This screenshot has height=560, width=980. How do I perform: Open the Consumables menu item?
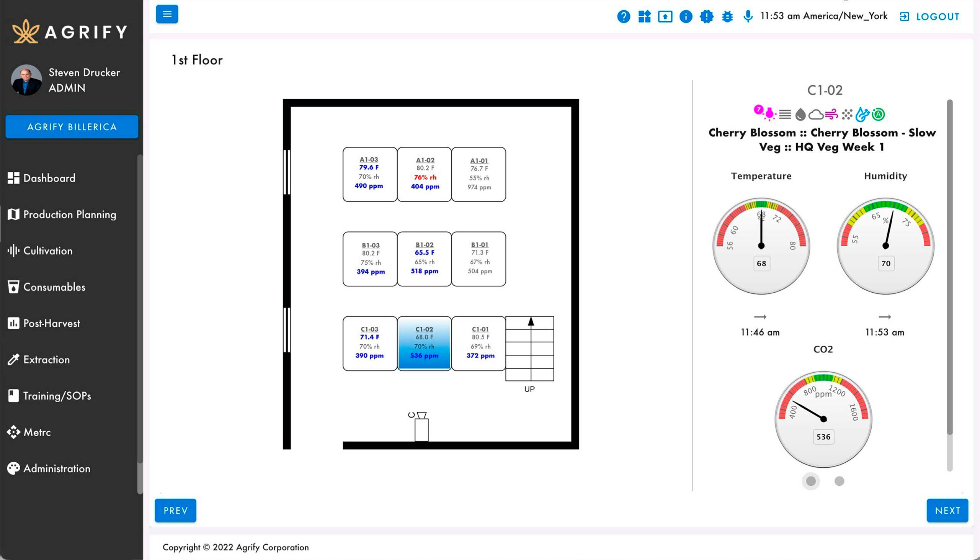tap(46, 287)
